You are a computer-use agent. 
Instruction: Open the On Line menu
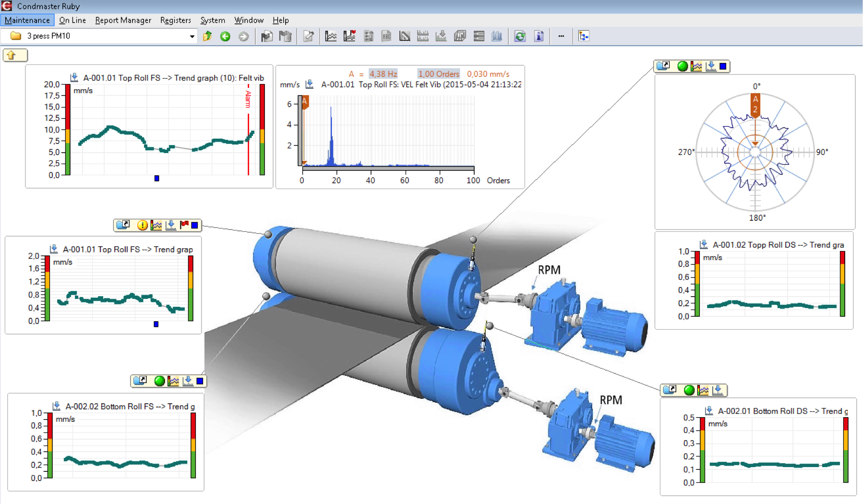pyautogui.click(x=72, y=20)
